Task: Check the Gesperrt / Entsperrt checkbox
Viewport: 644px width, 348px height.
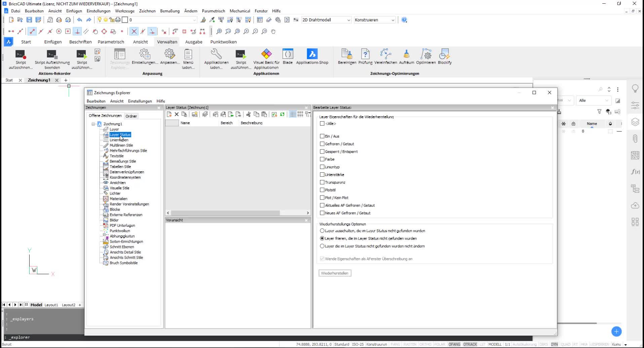Action: click(322, 151)
